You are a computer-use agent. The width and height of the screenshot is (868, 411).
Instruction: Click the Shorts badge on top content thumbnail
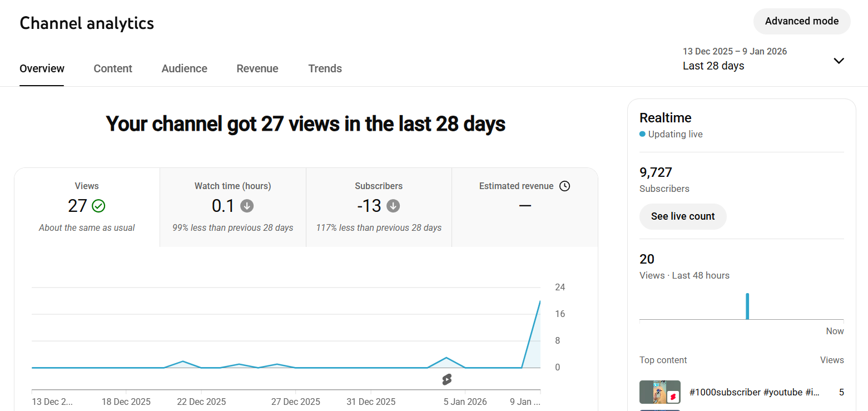[x=673, y=397]
